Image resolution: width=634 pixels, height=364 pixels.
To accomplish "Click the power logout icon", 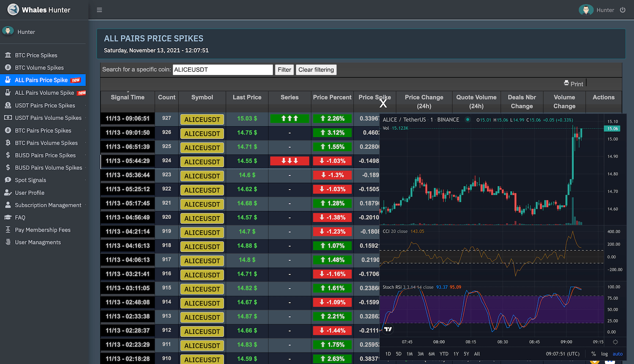I will click(623, 10).
